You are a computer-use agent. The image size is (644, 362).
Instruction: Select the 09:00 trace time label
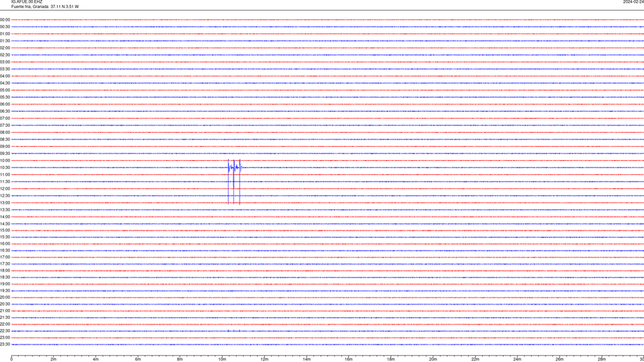[x=5, y=147]
